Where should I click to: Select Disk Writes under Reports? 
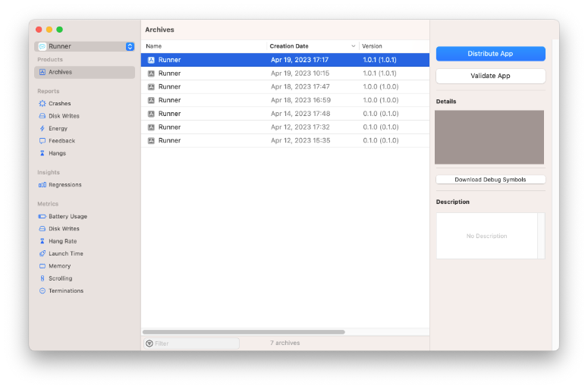(64, 116)
